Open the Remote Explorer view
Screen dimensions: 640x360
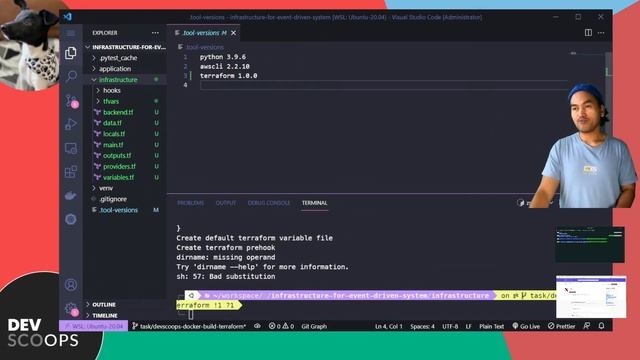[71, 148]
